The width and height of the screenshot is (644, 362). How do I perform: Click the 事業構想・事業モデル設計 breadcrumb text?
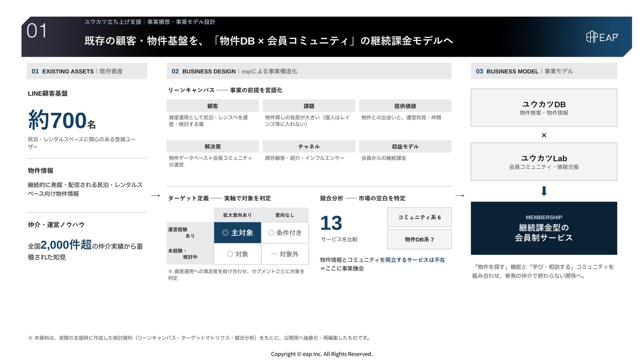click(x=181, y=22)
